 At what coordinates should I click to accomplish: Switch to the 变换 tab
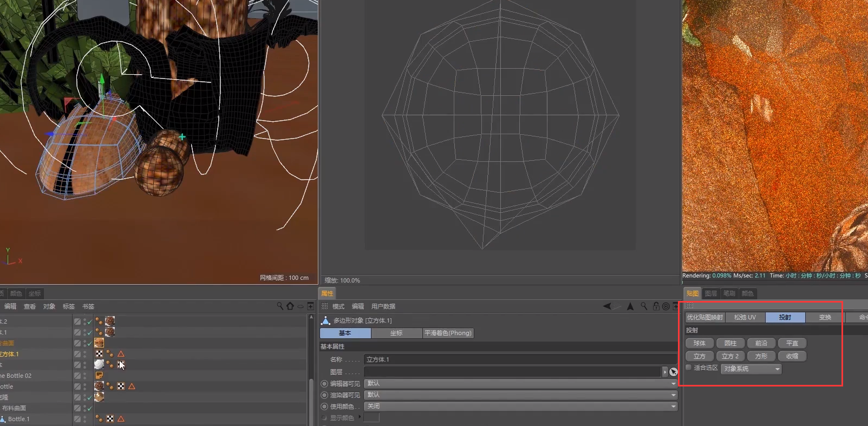pos(825,317)
